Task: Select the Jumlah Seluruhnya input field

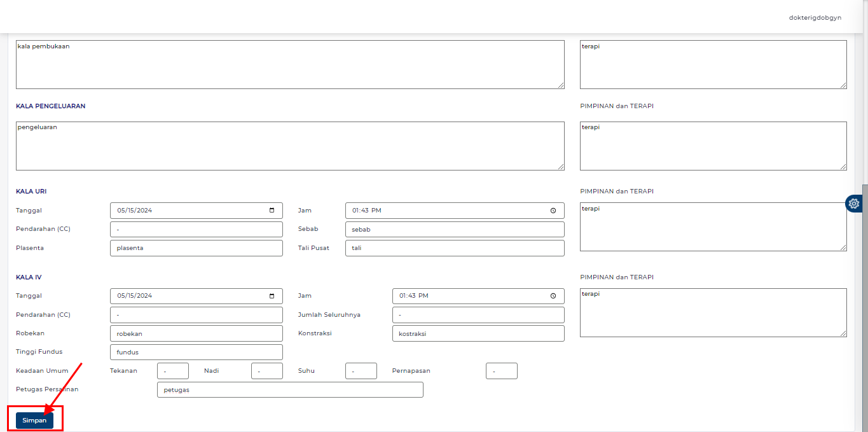Action: (x=478, y=314)
